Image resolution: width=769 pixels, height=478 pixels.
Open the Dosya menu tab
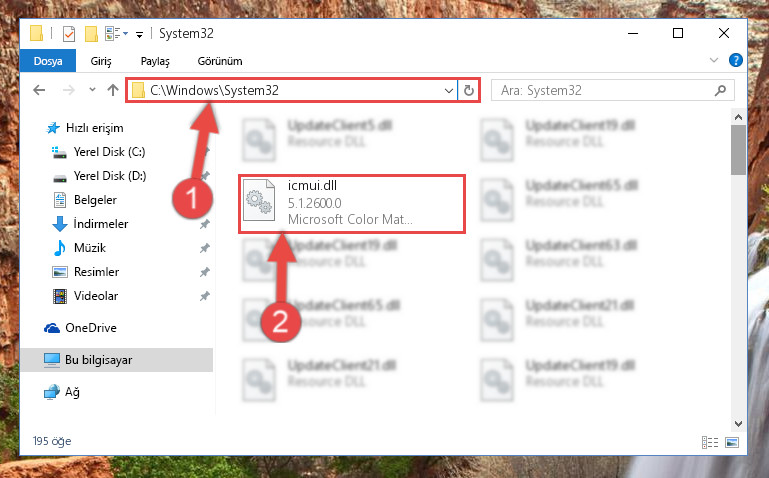(x=48, y=61)
